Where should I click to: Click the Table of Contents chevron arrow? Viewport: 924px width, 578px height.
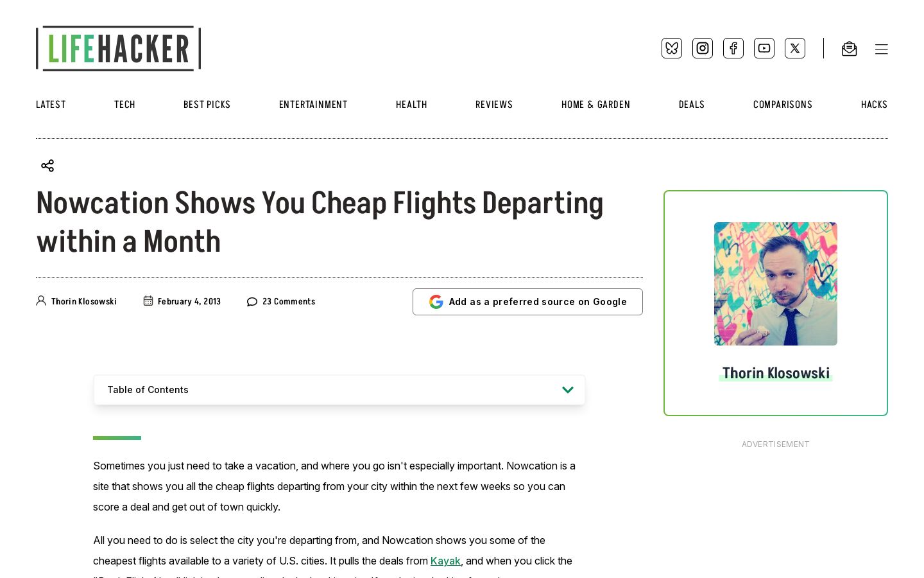(x=568, y=390)
